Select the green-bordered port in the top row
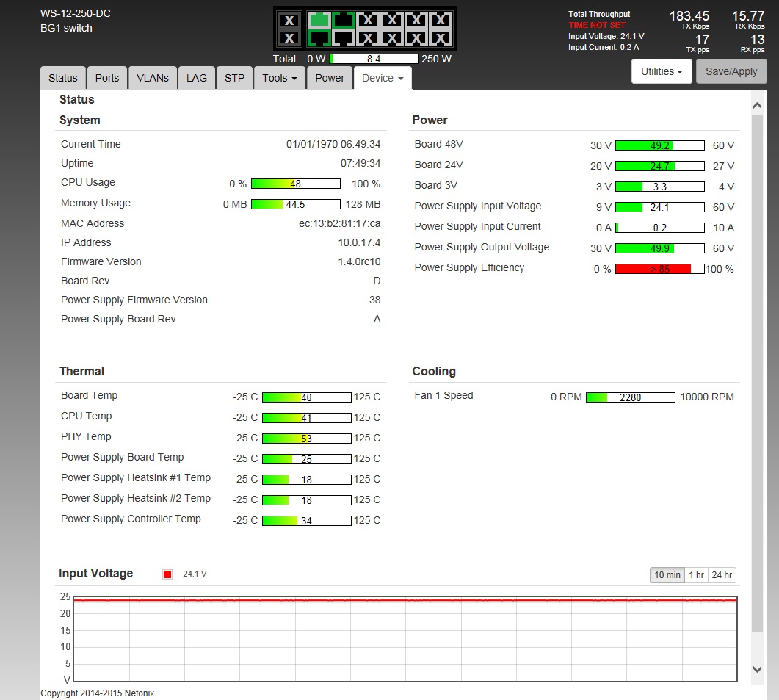 pyautogui.click(x=343, y=20)
